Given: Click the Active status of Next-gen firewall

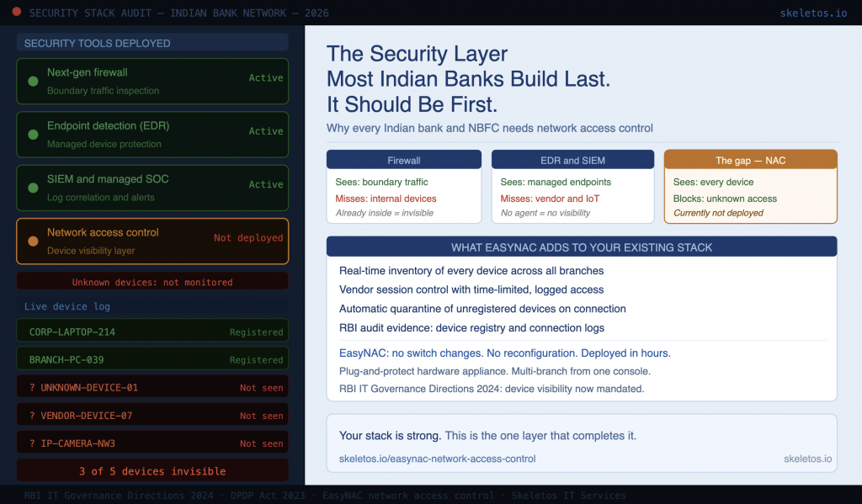Looking at the screenshot, I should [x=266, y=77].
